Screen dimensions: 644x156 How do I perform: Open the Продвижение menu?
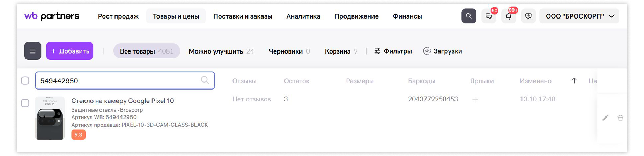click(x=356, y=16)
